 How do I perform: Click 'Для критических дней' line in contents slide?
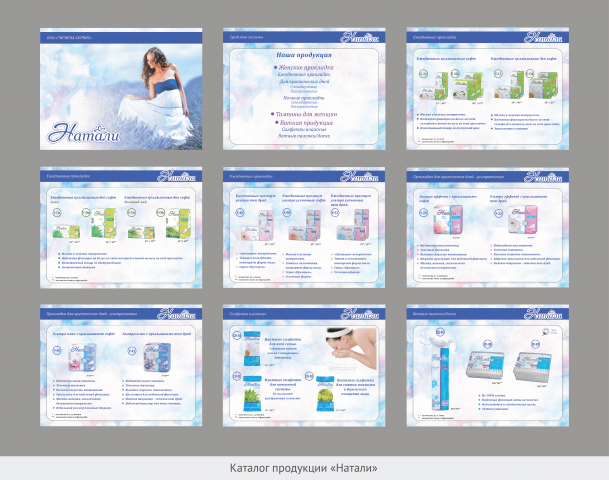304,82
